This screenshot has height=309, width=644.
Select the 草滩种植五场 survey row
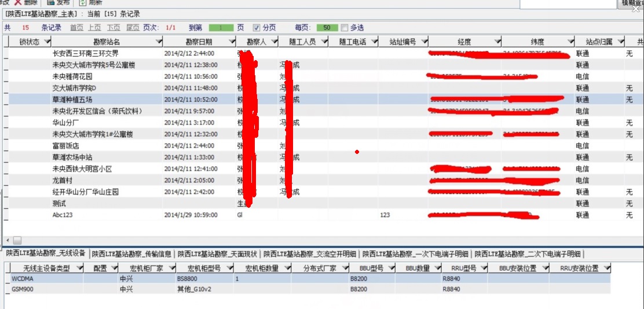[x=81, y=100]
